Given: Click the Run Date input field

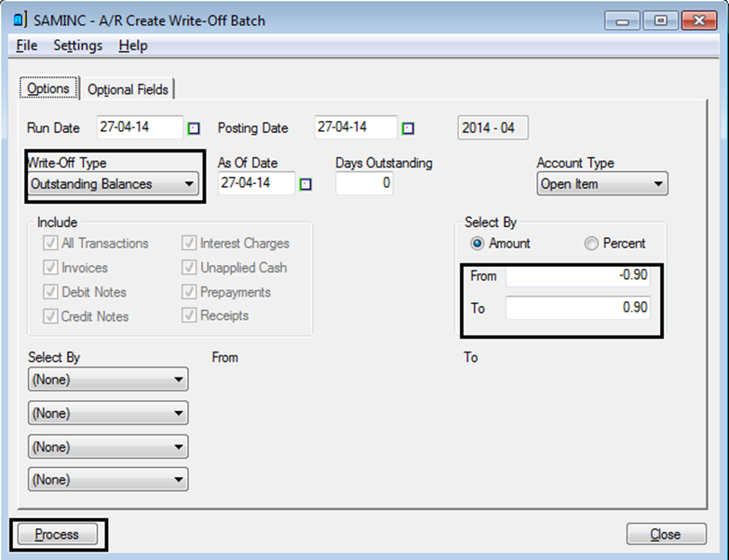Looking at the screenshot, I should coord(140,127).
